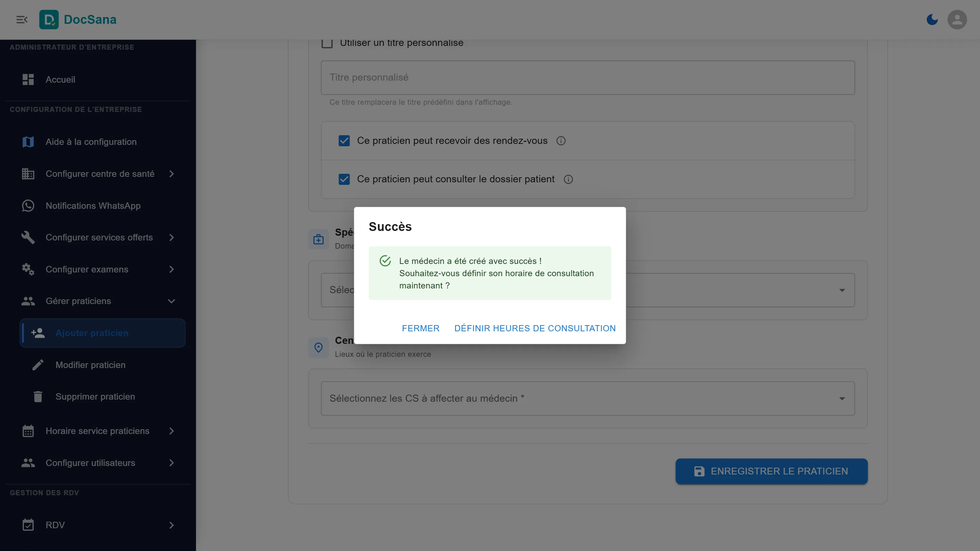Viewport: 980px width, 551px height.
Task: Click the trash icon for Supprimer praticien
Action: click(38, 397)
